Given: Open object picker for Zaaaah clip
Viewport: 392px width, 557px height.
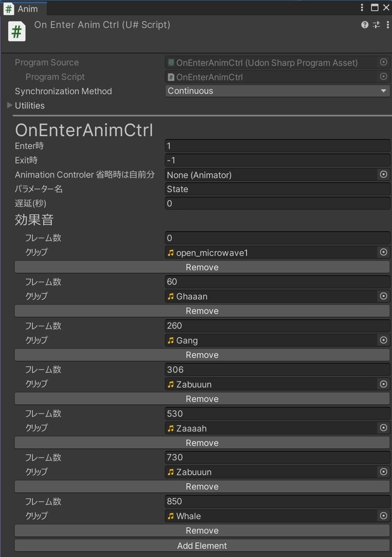Looking at the screenshot, I should tap(384, 428).
